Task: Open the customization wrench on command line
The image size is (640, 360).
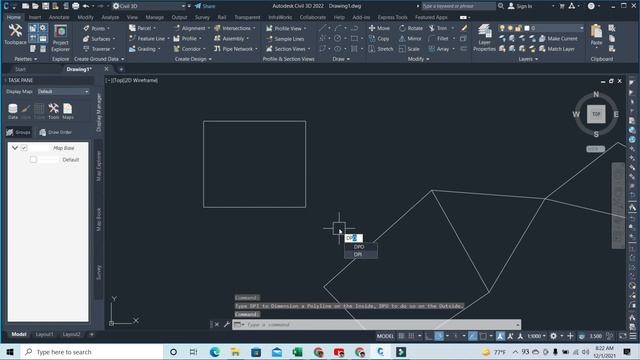Action: tap(227, 324)
